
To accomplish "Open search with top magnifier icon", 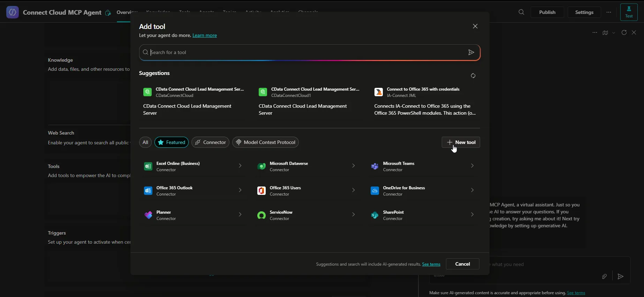I will pos(521,12).
